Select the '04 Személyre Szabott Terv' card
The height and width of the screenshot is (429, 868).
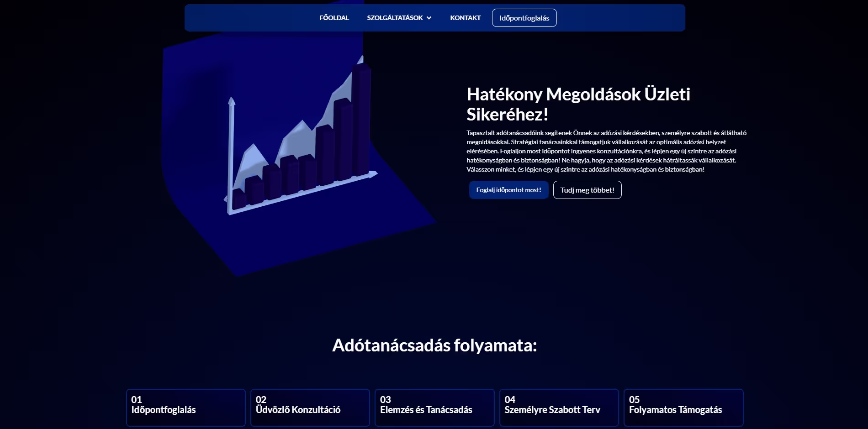tap(559, 408)
